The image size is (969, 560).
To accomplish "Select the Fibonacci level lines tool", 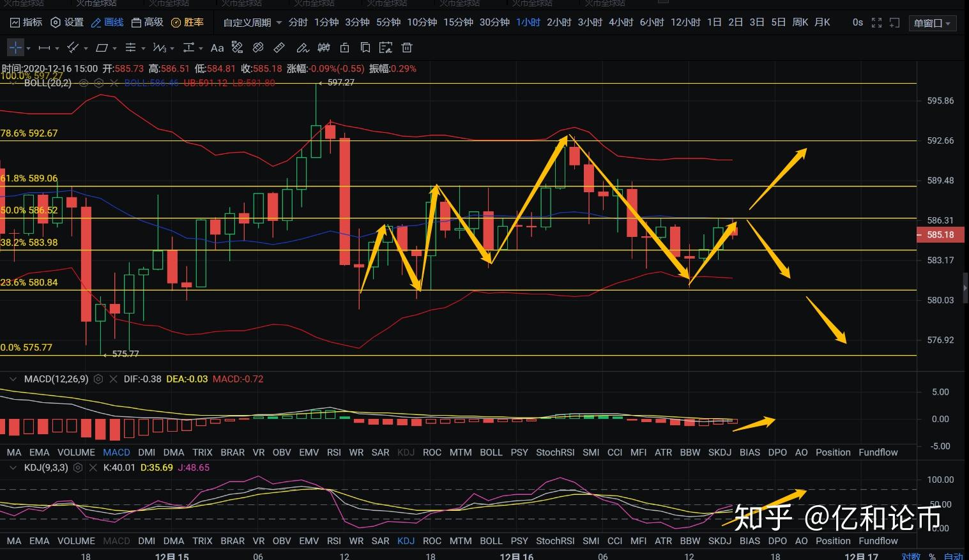I will tap(130, 48).
